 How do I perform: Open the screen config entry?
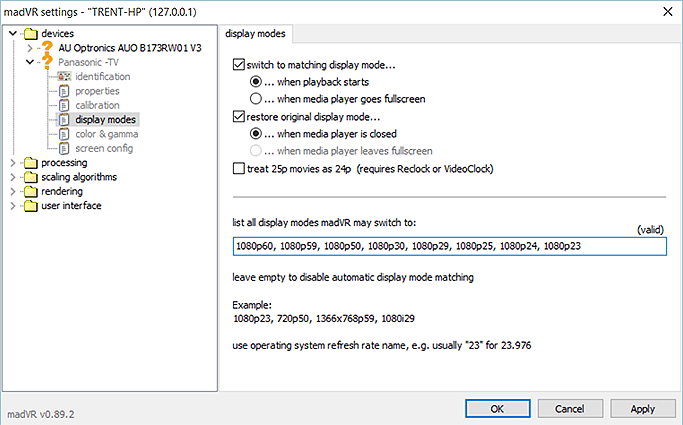[104, 148]
